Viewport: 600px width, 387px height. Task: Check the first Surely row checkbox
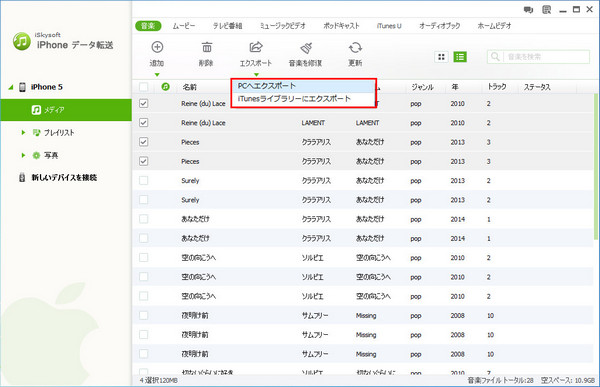coord(143,180)
